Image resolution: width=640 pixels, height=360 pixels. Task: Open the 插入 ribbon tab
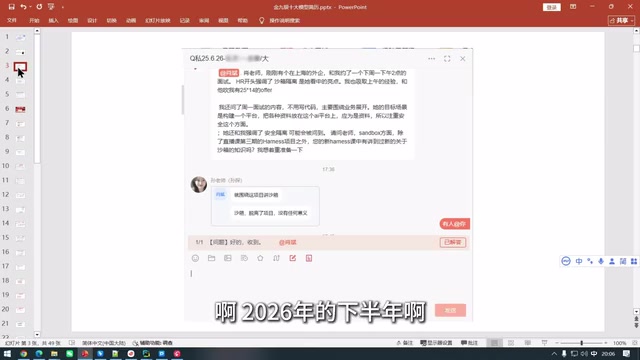pyautogui.click(x=53, y=20)
